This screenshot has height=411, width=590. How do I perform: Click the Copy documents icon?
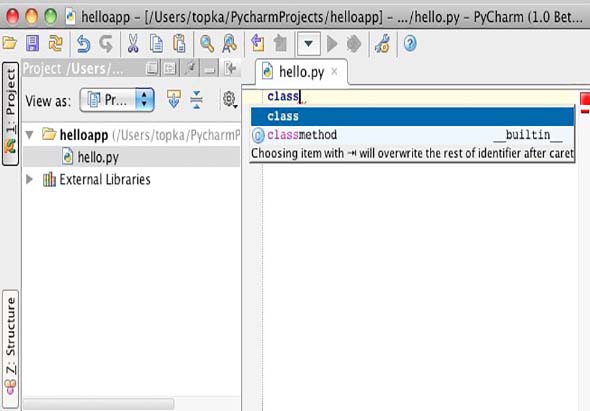(156, 44)
